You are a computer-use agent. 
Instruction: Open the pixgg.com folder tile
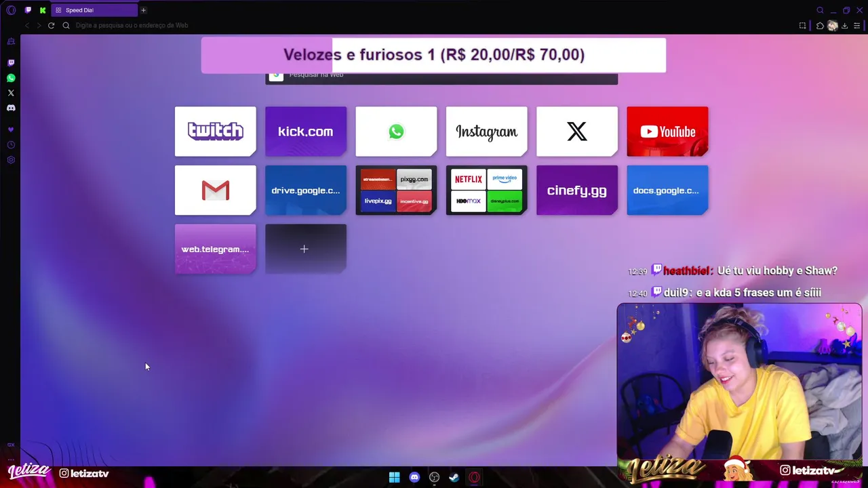point(396,190)
